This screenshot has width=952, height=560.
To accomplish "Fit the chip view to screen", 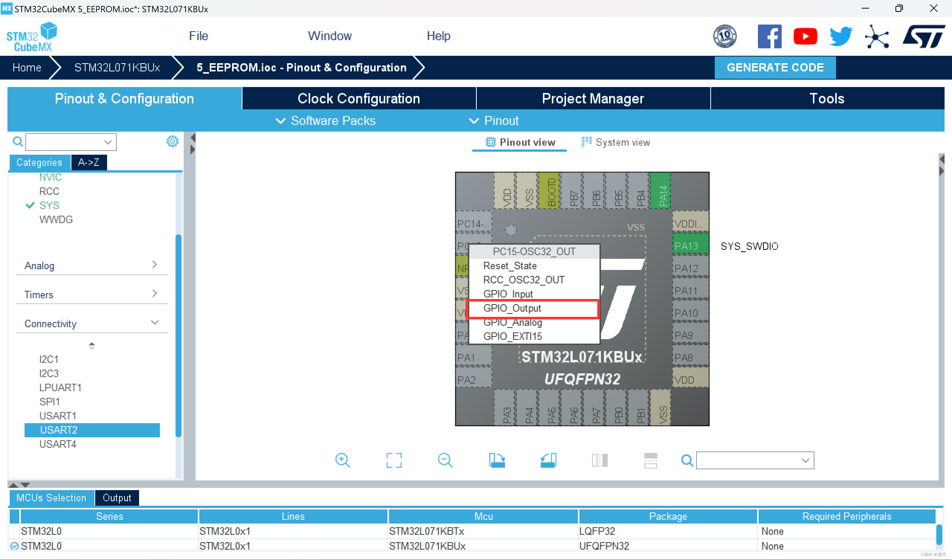I will point(394,460).
